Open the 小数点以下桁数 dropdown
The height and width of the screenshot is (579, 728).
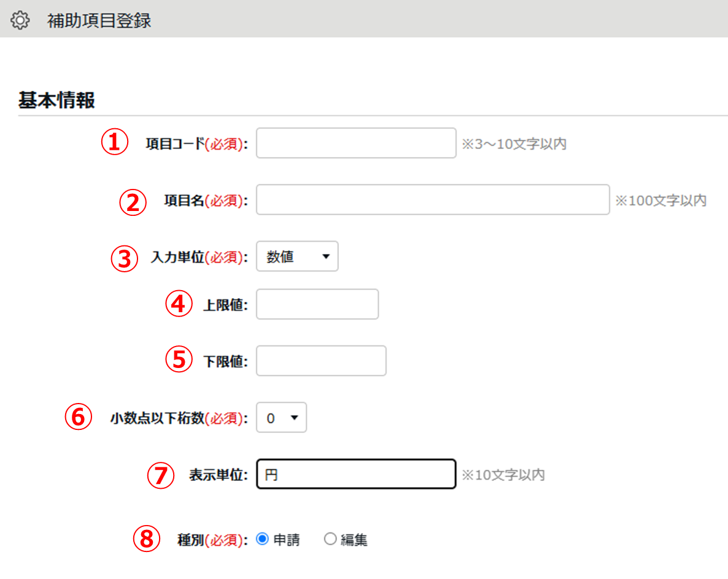[x=281, y=417]
